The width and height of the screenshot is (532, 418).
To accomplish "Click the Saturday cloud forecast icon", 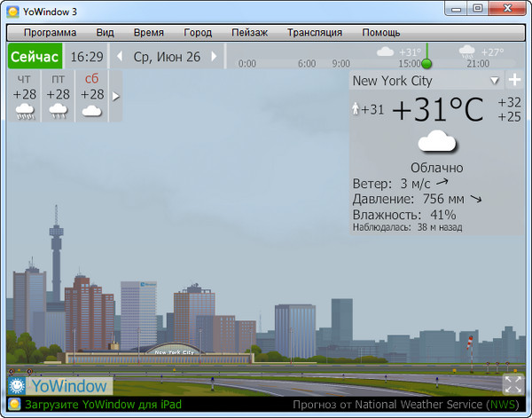I will [x=91, y=112].
